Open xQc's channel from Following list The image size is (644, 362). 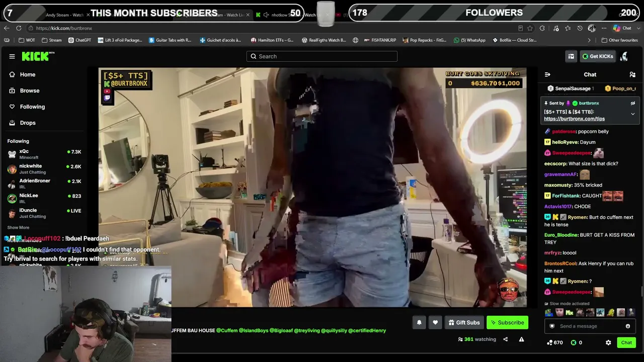(44, 154)
